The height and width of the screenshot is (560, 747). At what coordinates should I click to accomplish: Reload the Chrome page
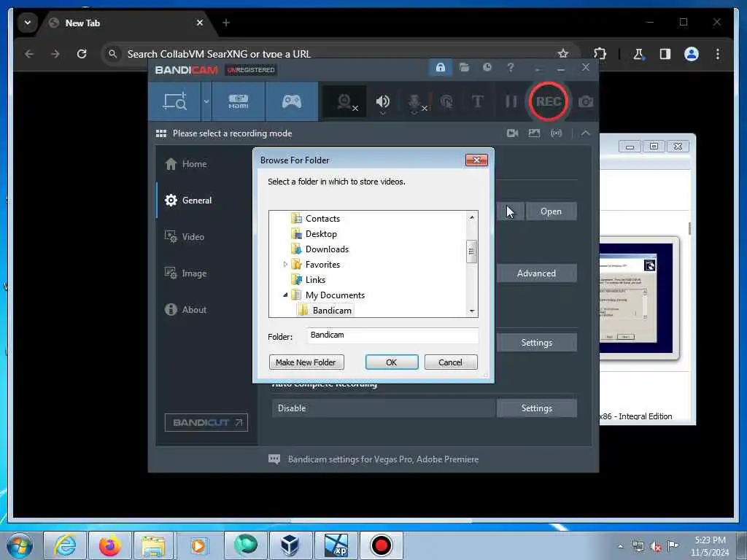pos(82,54)
